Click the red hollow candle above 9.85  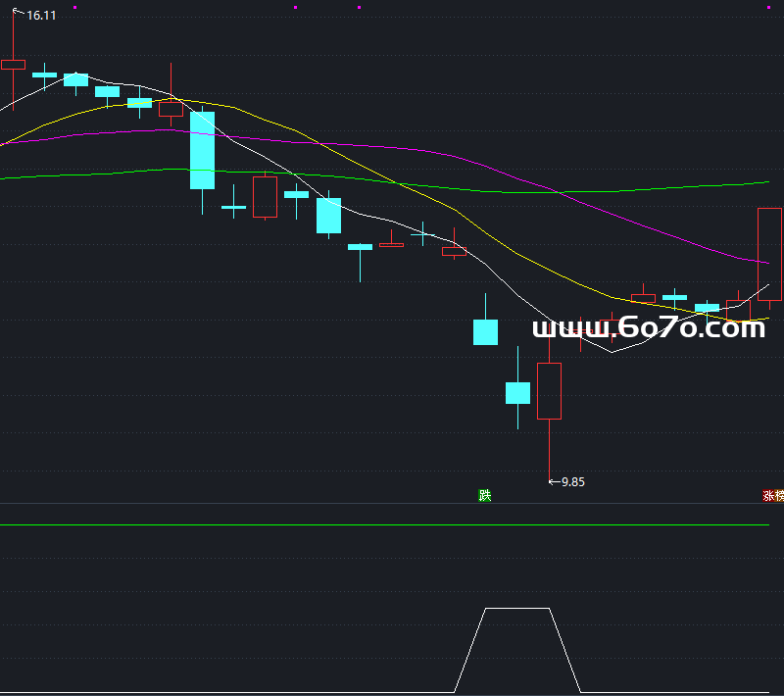tap(550, 391)
